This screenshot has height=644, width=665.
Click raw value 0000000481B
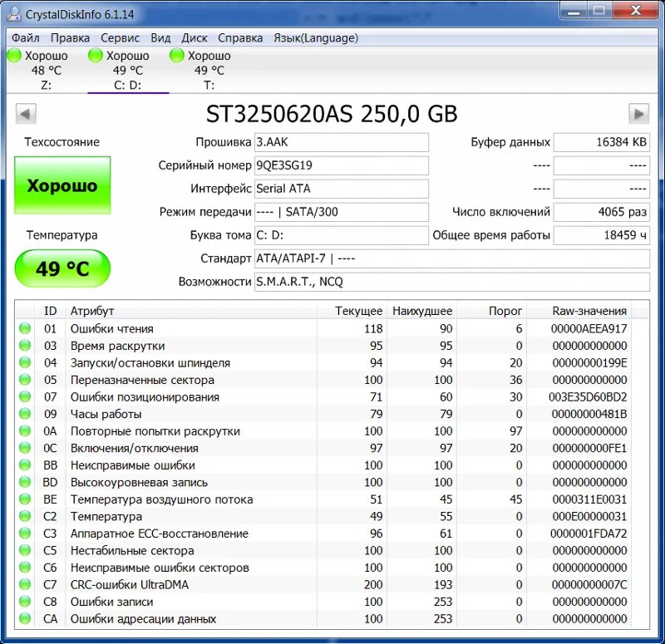[589, 414]
